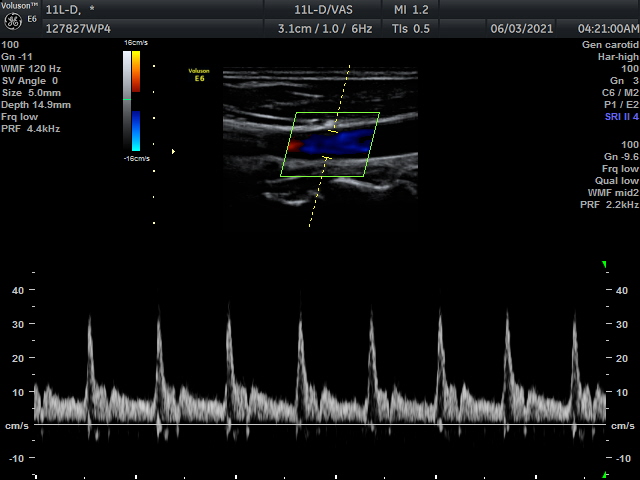Select the SV Angle 0 parameter
This screenshot has width=640, height=480.
[31, 81]
